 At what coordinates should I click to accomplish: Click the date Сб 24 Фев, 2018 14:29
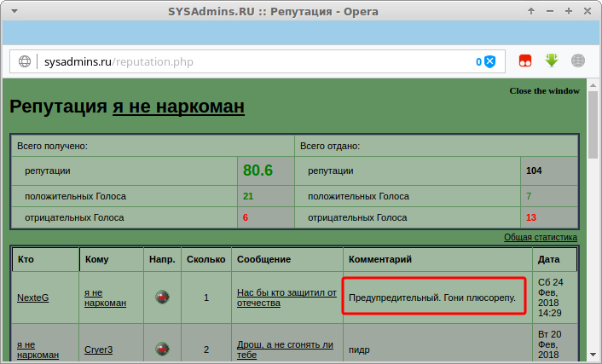[551, 298]
